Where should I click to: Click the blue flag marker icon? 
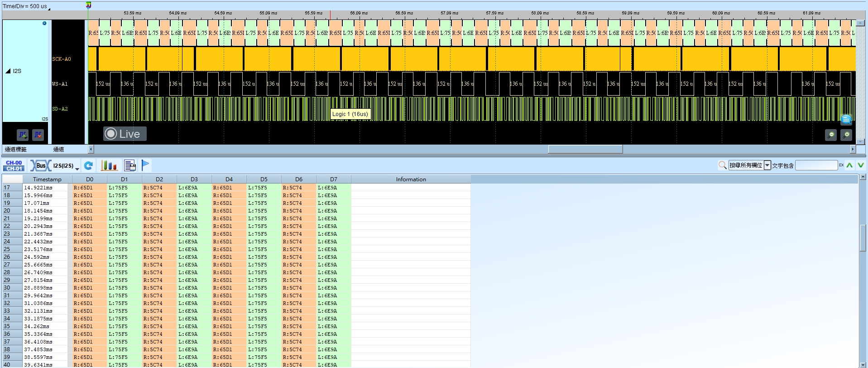[145, 165]
